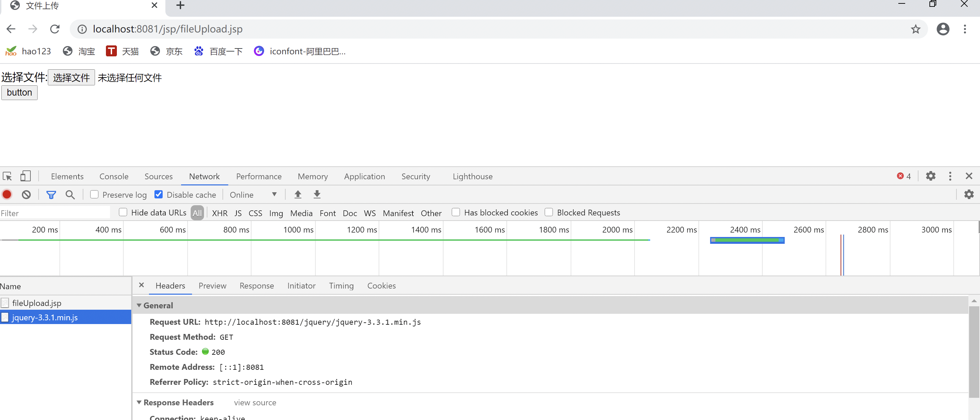The width and height of the screenshot is (980, 420).
Task: Open the Timing tab
Action: pyautogui.click(x=341, y=286)
